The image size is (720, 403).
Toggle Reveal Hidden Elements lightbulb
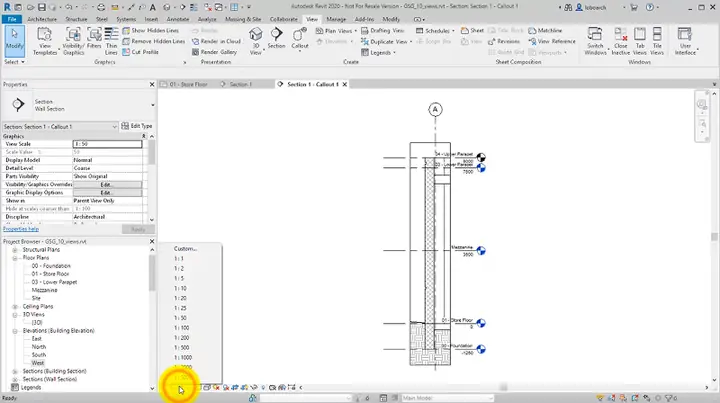point(264,387)
